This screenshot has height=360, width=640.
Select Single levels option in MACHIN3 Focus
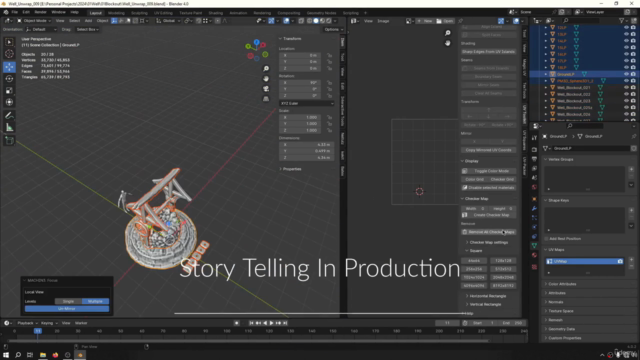click(68, 301)
